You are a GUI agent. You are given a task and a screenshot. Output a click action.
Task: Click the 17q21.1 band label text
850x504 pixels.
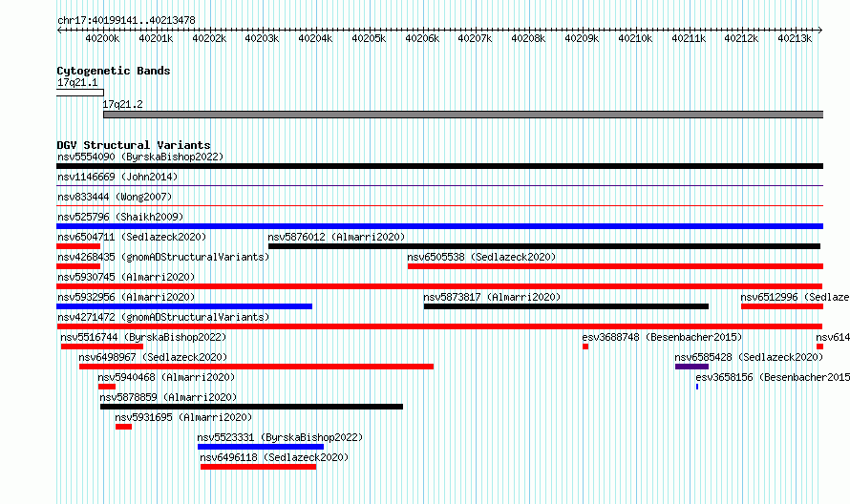[x=77, y=82]
